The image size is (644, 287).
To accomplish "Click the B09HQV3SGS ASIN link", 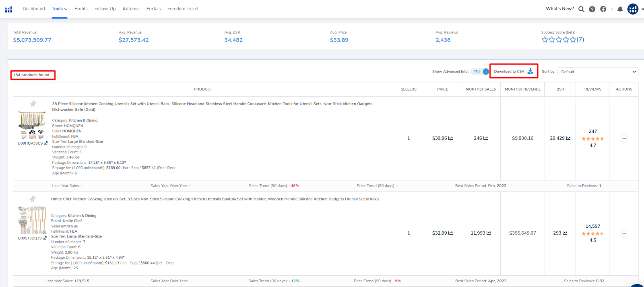I will (x=30, y=143).
